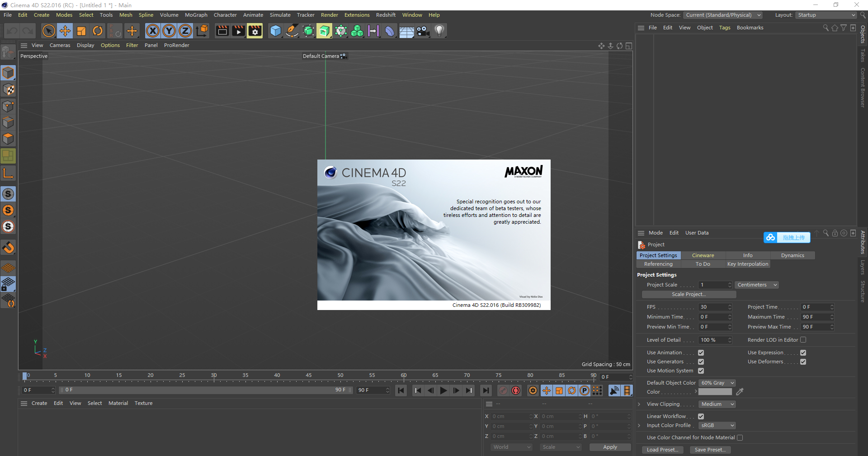
Task: Toggle Autokeying button
Action: click(x=516, y=390)
